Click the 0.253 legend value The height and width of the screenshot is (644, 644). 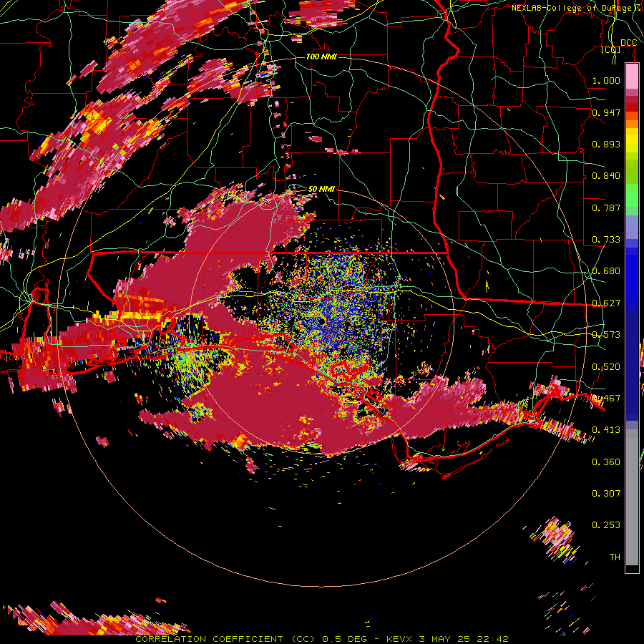[606, 525]
